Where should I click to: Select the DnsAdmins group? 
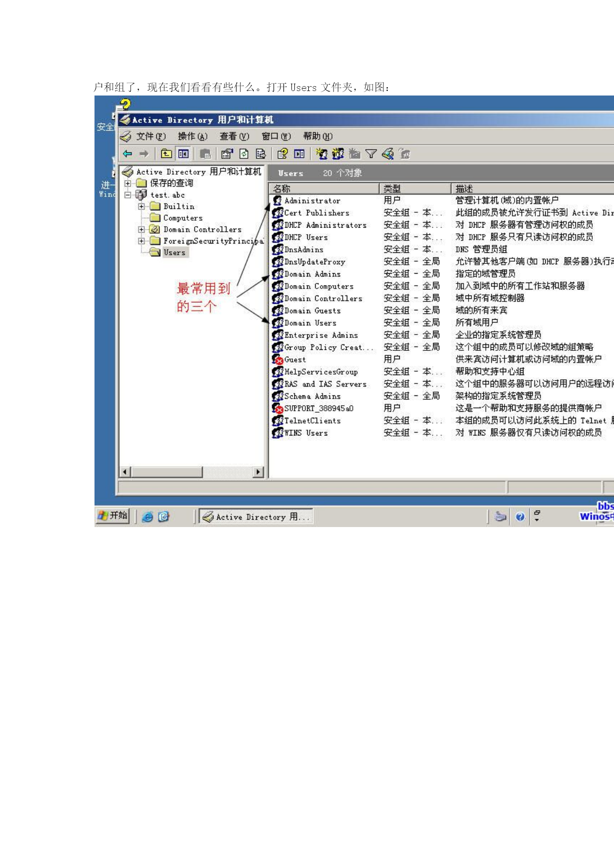(298, 249)
